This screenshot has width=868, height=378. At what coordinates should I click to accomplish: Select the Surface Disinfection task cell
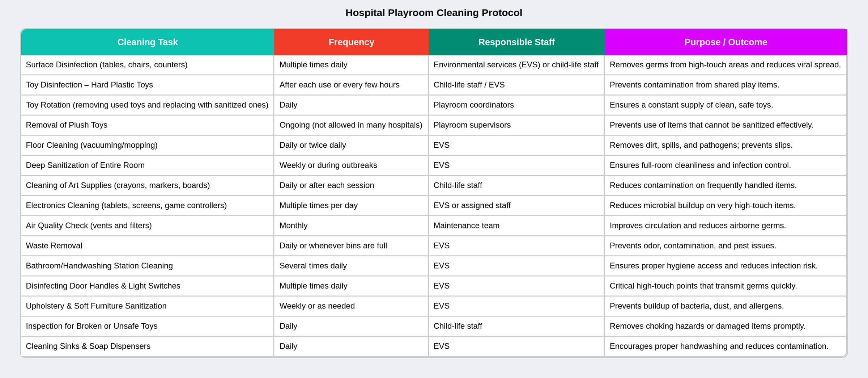pyautogui.click(x=107, y=65)
